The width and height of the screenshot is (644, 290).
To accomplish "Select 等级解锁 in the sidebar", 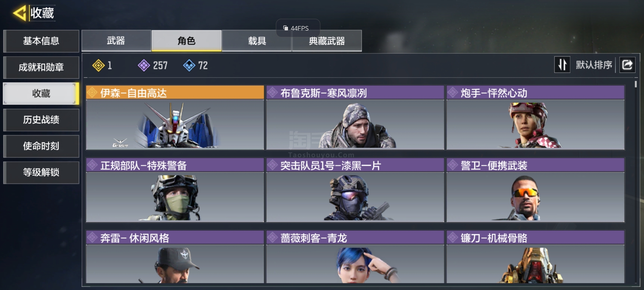I will click(x=41, y=172).
